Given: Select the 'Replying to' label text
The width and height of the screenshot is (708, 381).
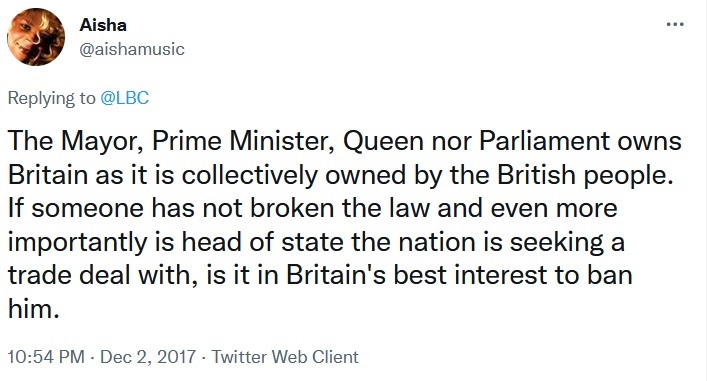Looking at the screenshot, I should pyautogui.click(x=51, y=98).
